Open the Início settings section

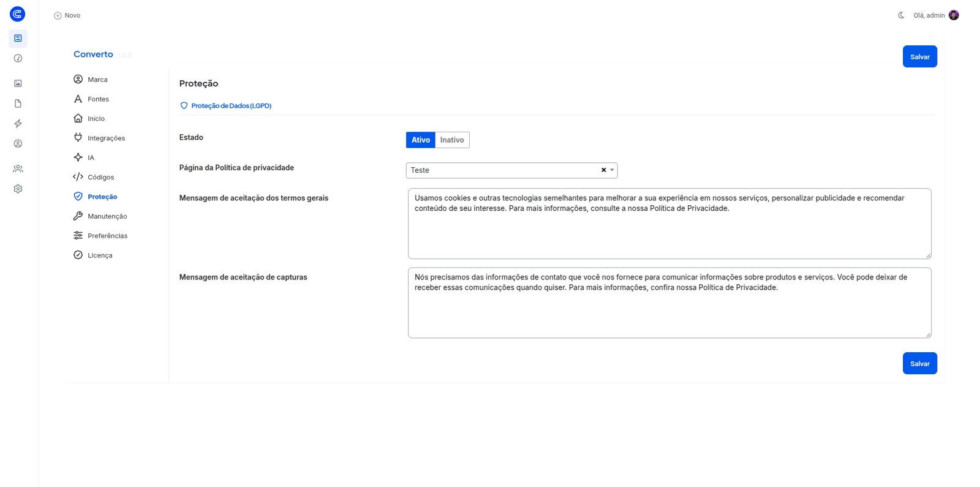[89, 119]
